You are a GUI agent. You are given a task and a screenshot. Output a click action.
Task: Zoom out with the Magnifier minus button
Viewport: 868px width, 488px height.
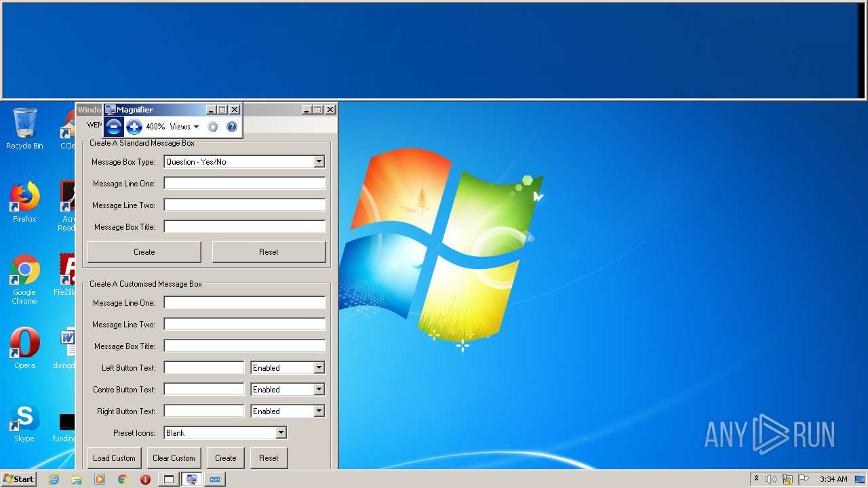114,126
